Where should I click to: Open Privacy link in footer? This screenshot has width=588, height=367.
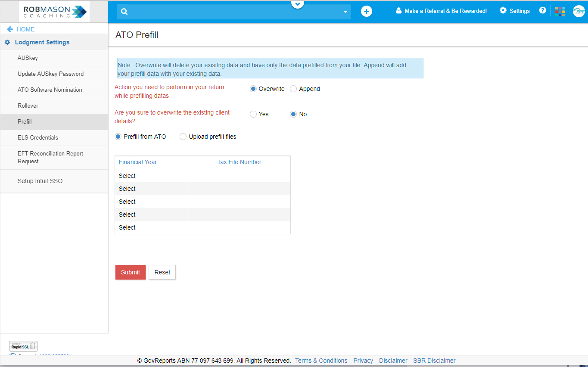pos(363,361)
